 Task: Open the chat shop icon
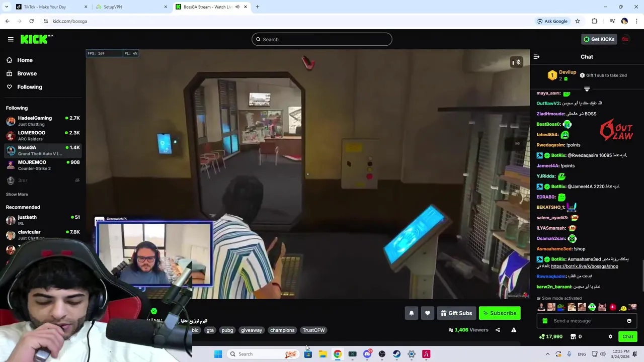(573, 336)
